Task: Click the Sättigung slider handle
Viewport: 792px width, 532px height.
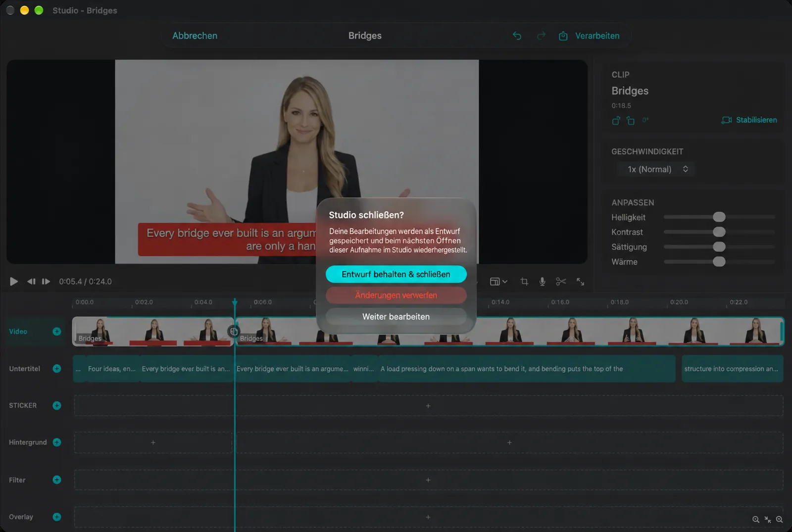Action: (719, 246)
